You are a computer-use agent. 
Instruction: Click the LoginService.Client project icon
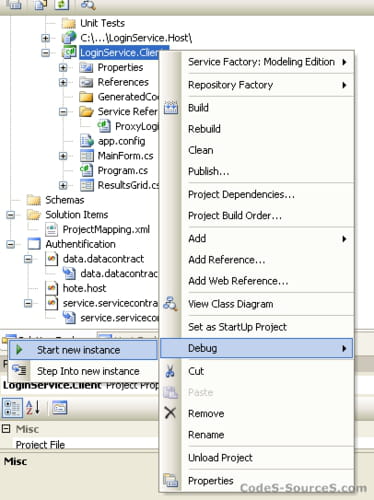pyautogui.click(x=69, y=52)
